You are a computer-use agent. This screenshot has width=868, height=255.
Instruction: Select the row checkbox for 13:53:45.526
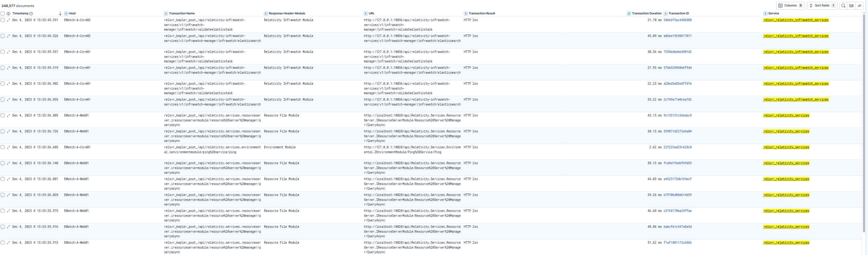coord(3,36)
